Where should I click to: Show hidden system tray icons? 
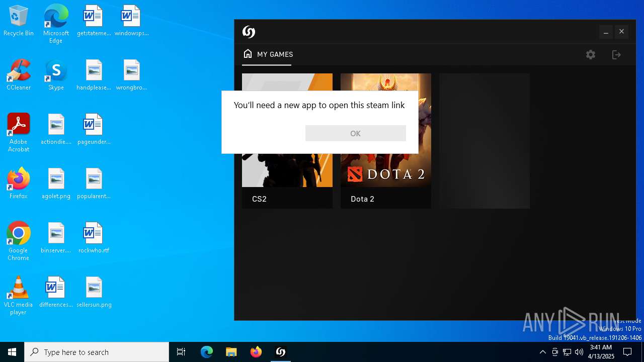click(x=542, y=352)
